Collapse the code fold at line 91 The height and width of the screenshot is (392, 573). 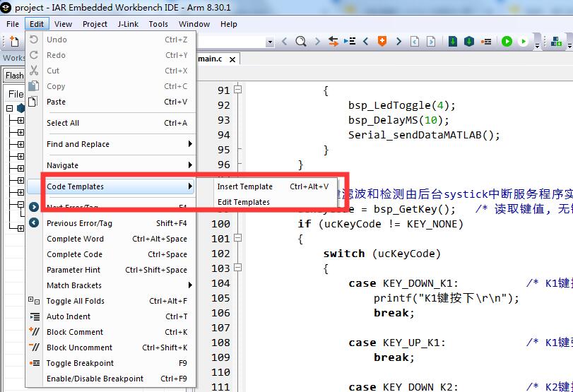tap(238, 89)
